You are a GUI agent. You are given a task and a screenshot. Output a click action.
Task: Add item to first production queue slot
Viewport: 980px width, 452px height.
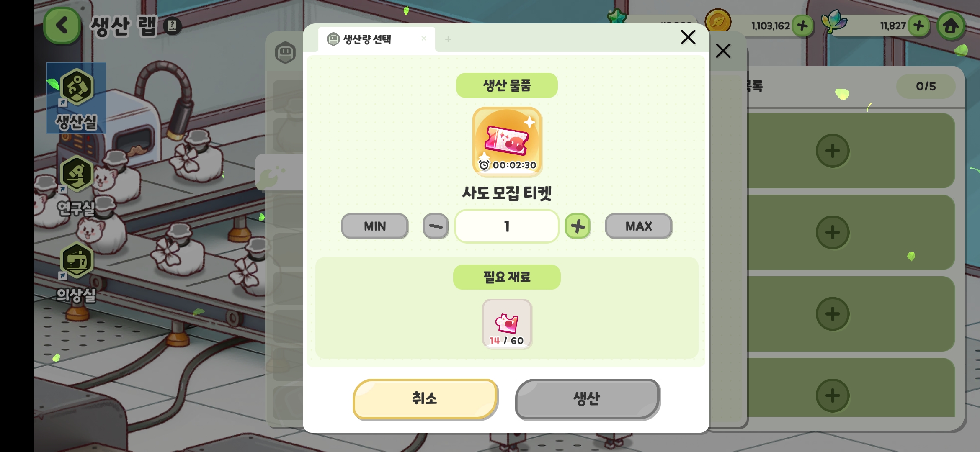tap(833, 151)
